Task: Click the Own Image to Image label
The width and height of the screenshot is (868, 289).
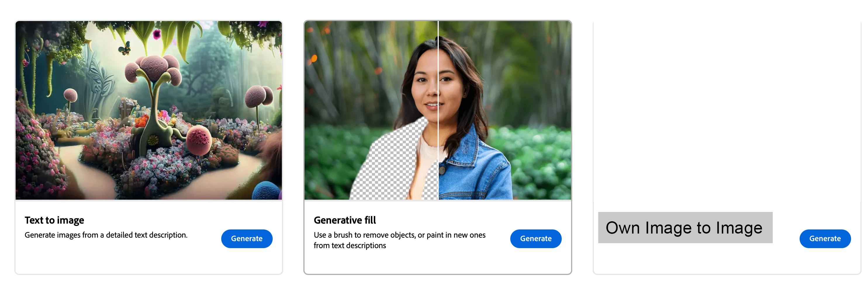Action: (685, 227)
